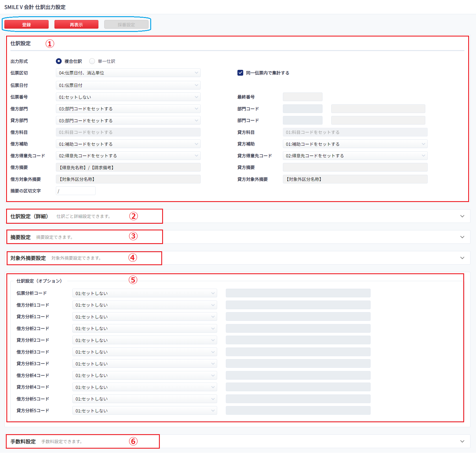Open the 借方部門 dropdown
This screenshot has height=453, width=476.
[128, 109]
